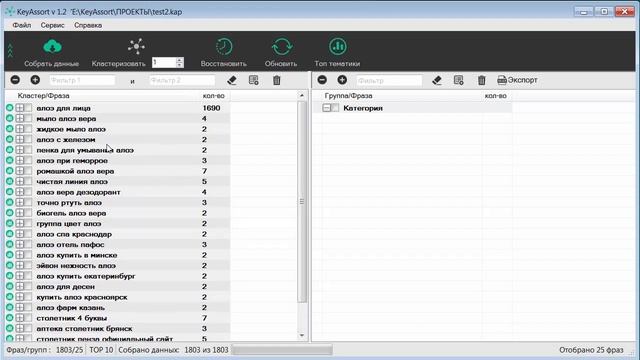Click the clustering number field
Viewport: 640px width, 360px height.
click(164, 62)
